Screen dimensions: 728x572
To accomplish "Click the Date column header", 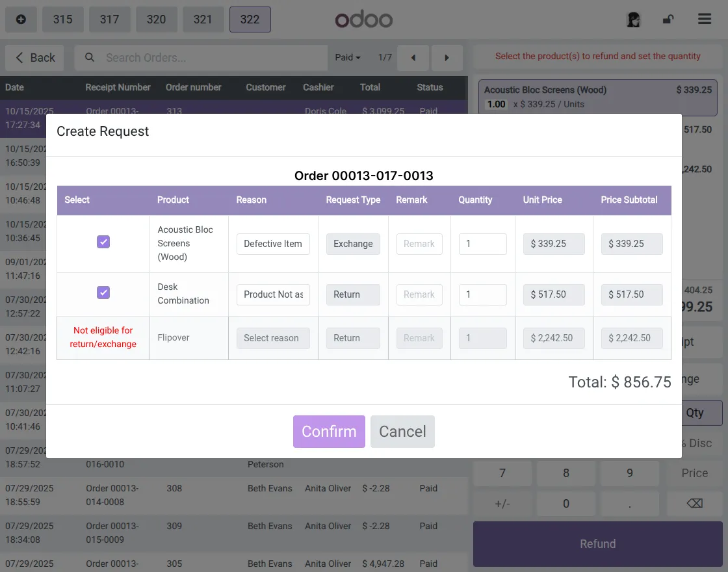I will (14, 87).
